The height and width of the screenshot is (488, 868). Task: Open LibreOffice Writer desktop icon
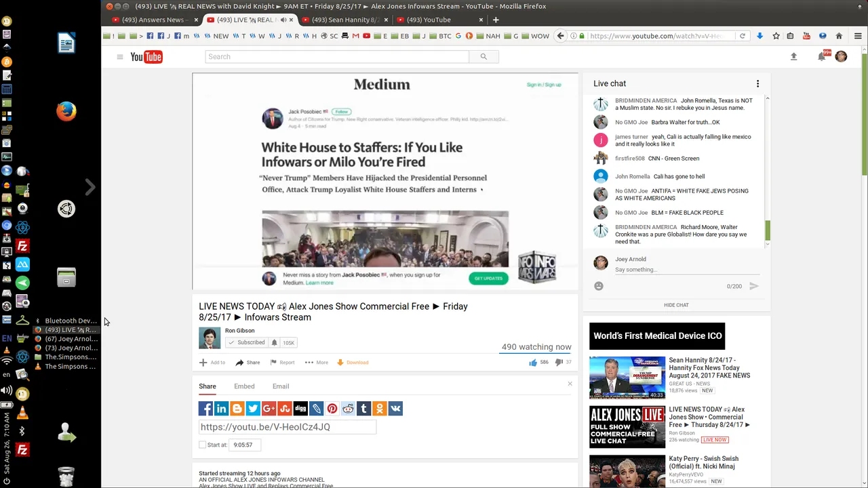[x=66, y=43]
